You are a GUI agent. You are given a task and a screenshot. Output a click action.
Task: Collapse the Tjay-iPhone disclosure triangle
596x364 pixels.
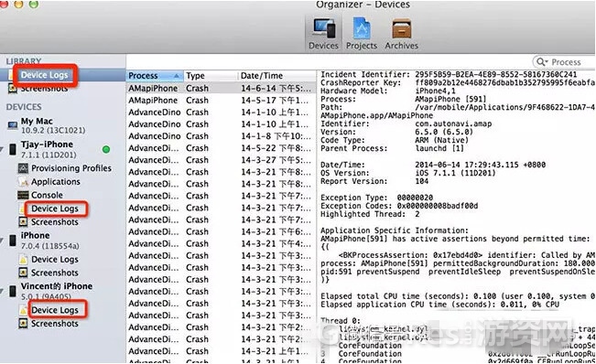tap(2, 149)
